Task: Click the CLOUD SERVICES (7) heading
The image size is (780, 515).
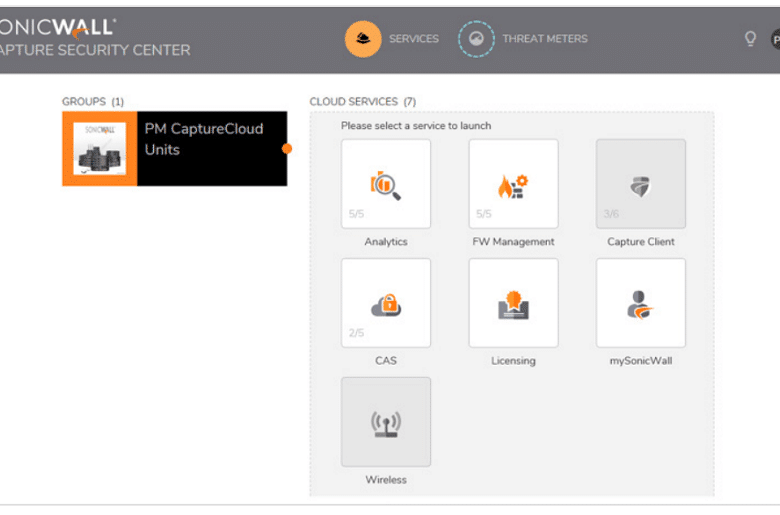Action: coord(362,102)
